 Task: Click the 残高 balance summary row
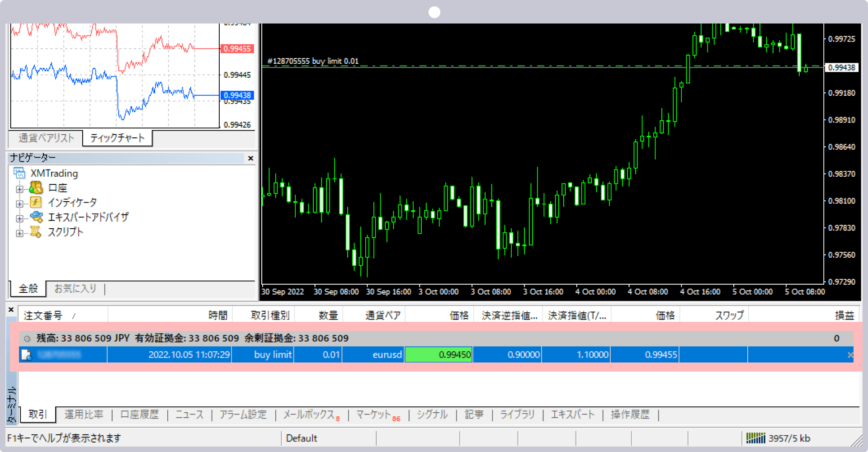[x=436, y=338]
